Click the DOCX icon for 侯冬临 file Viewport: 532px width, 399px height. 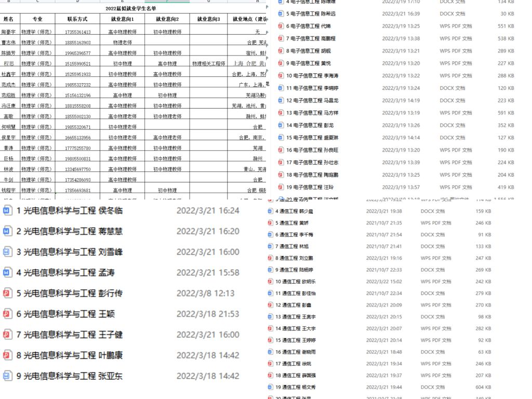click(7, 210)
